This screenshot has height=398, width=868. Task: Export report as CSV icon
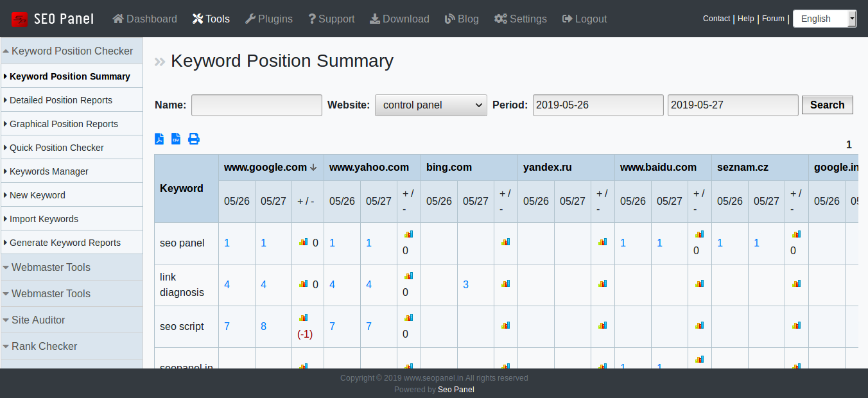coord(176,139)
